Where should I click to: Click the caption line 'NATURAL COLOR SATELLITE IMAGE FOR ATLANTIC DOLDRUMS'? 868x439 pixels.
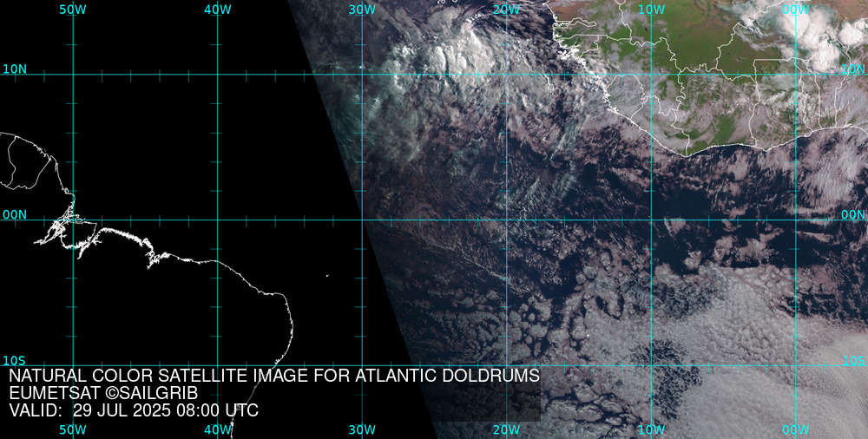[x=274, y=376]
